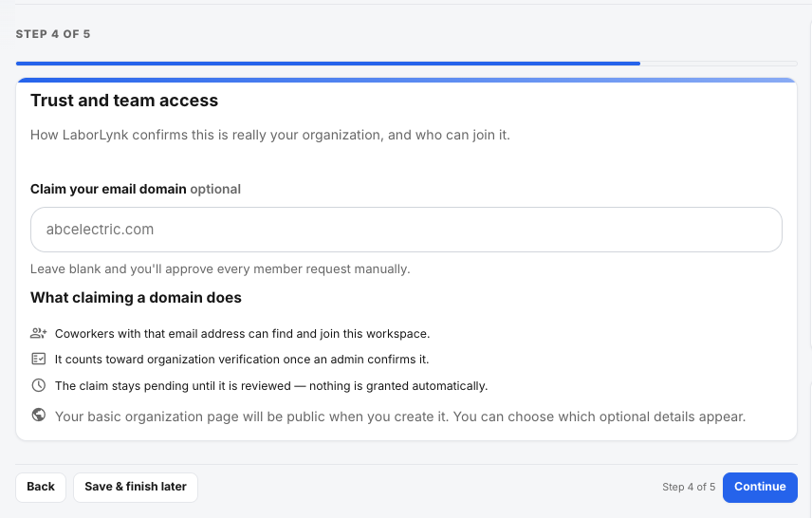Image resolution: width=812 pixels, height=518 pixels.
Task: Click the step progress bar
Action: 407,64
